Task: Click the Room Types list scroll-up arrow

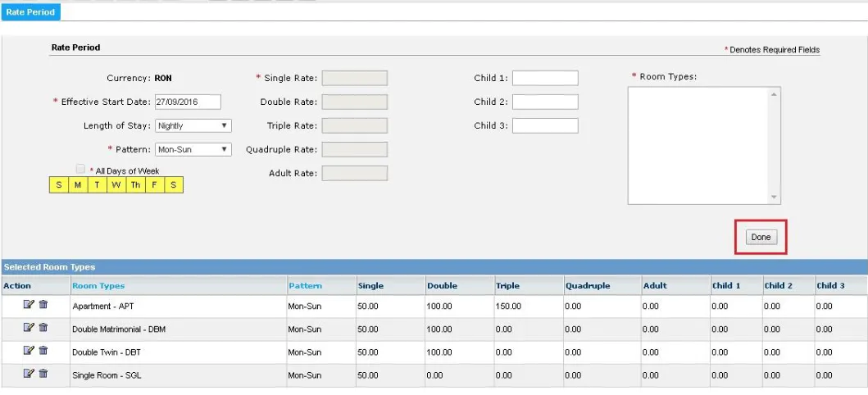Action: [x=774, y=94]
